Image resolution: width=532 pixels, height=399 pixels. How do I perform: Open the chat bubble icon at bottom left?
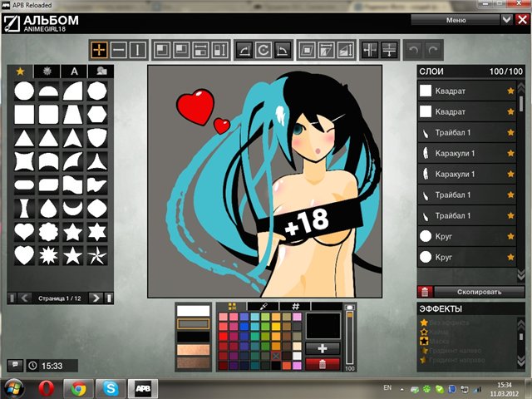point(14,365)
